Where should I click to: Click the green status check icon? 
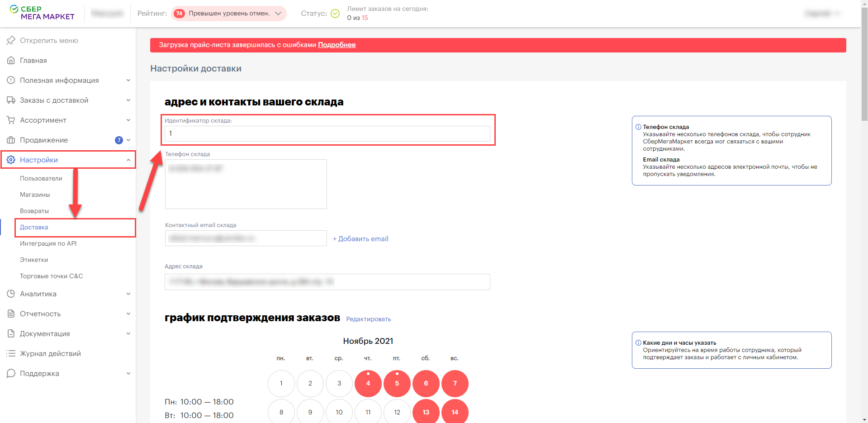click(x=335, y=14)
